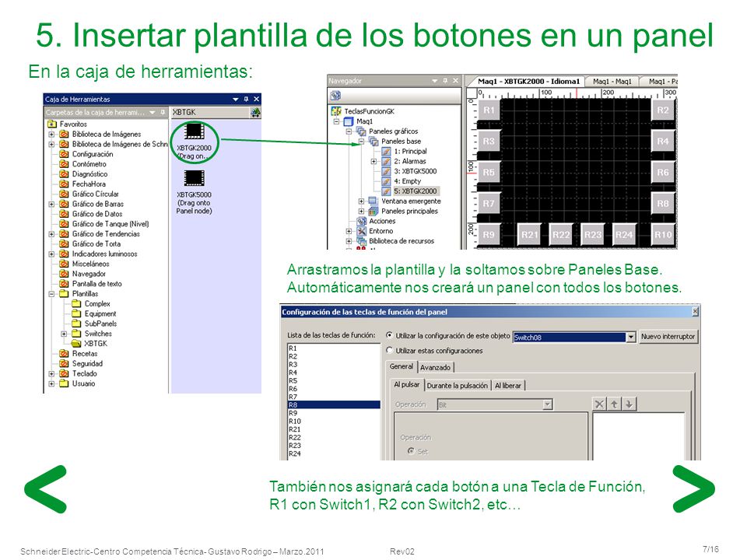Open the Recetas folder
Screen dimensions: 747x560
79,353
